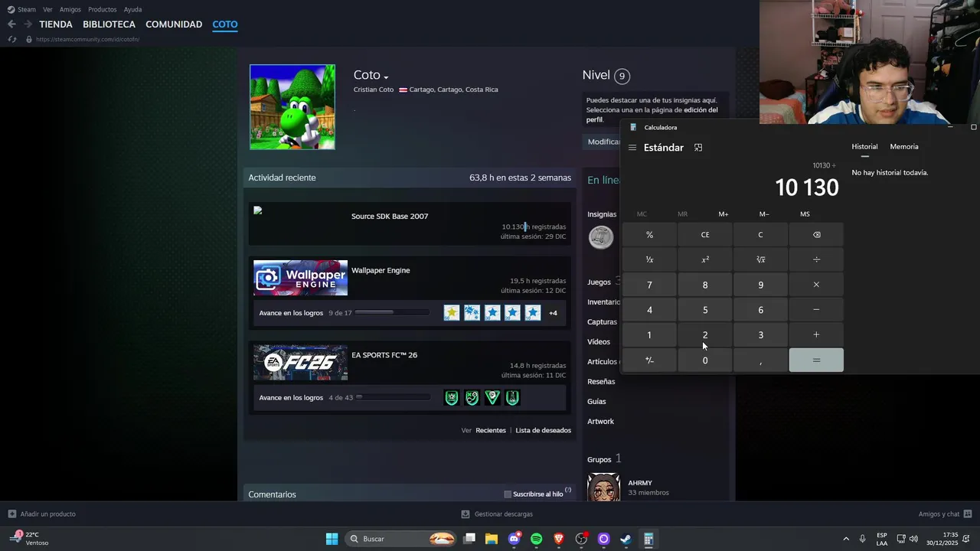980x551 pixels.
Task: Click the x squared key
Action: [x=705, y=259]
